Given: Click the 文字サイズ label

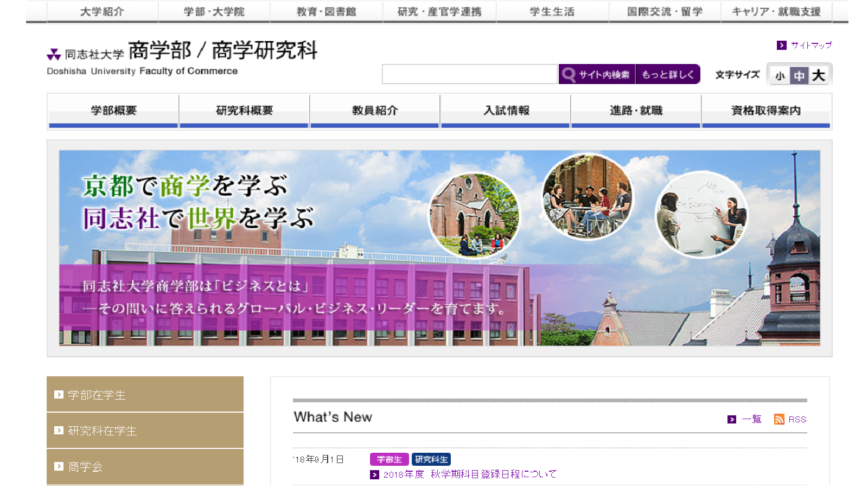Looking at the screenshot, I should click(x=737, y=75).
